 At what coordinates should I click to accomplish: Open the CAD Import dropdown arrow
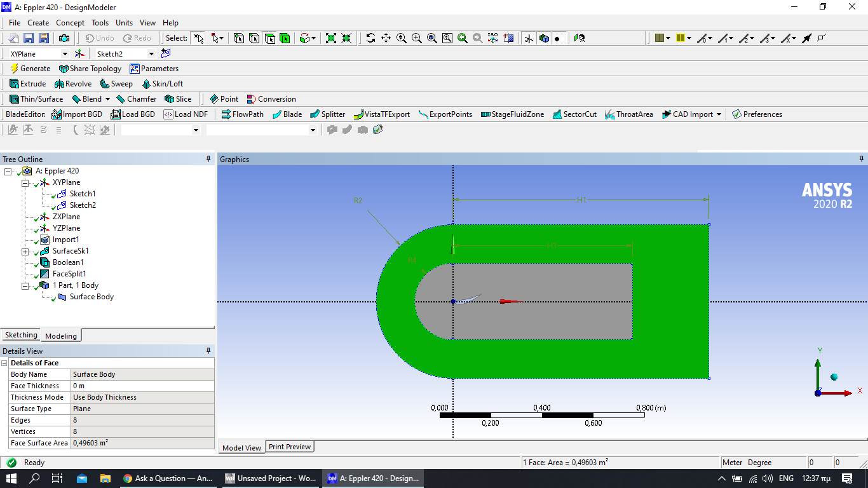click(x=719, y=114)
